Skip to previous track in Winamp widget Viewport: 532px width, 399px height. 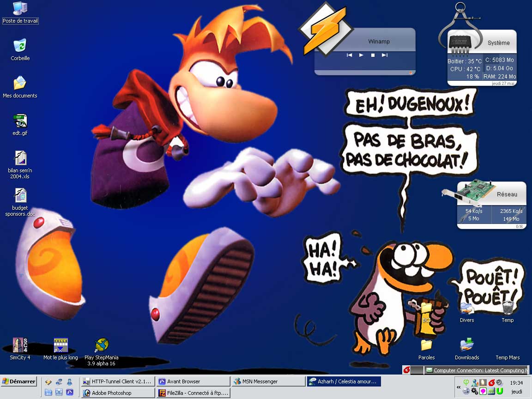349,55
